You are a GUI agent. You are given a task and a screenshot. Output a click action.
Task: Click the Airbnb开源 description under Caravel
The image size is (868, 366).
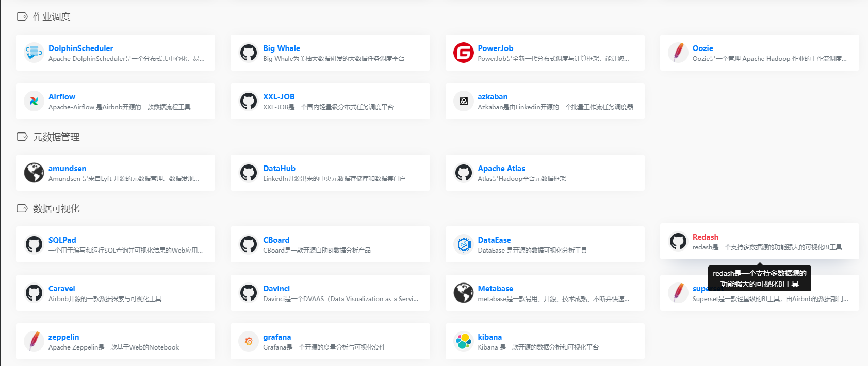point(105,299)
